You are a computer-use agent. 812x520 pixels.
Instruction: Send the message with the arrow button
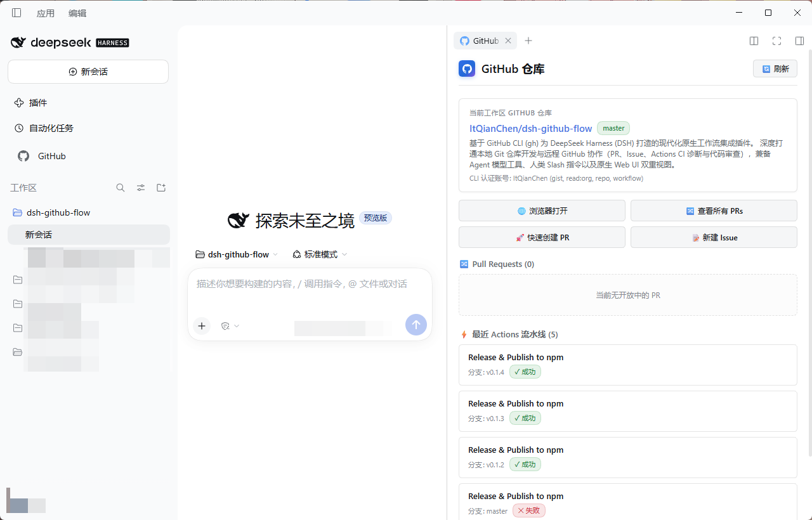click(x=416, y=325)
